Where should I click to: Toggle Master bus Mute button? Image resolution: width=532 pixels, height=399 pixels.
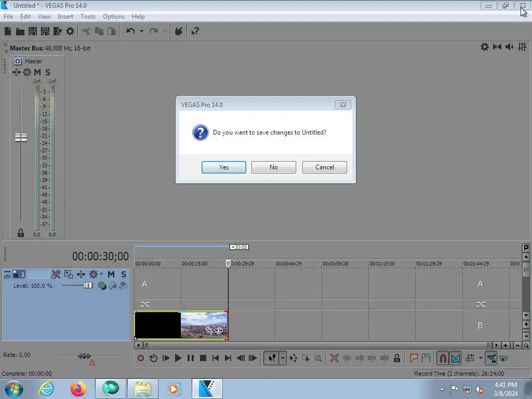point(37,72)
